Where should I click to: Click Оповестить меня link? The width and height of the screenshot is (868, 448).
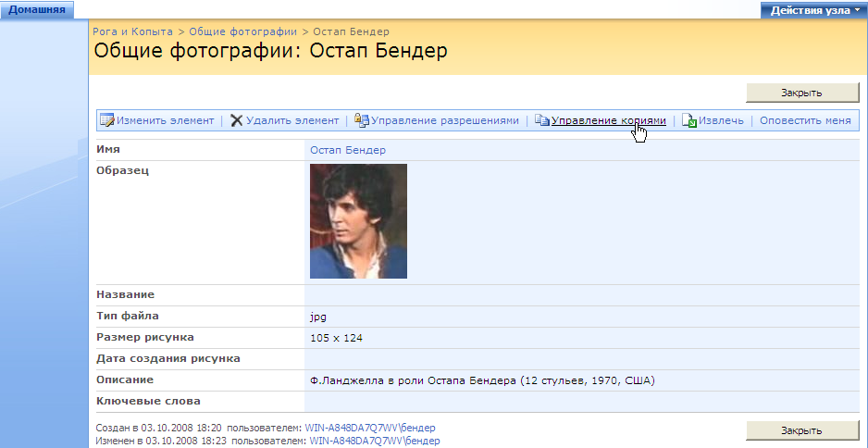(x=805, y=120)
